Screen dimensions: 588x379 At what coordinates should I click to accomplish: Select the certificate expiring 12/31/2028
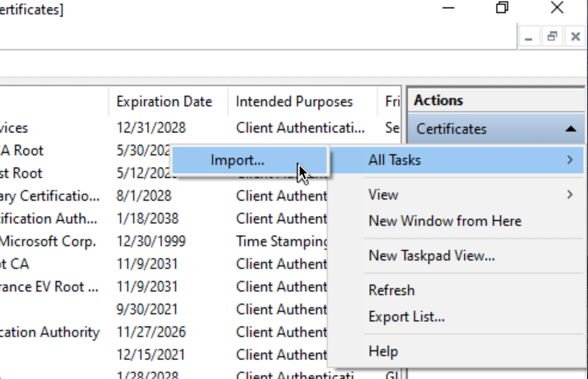[151, 128]
